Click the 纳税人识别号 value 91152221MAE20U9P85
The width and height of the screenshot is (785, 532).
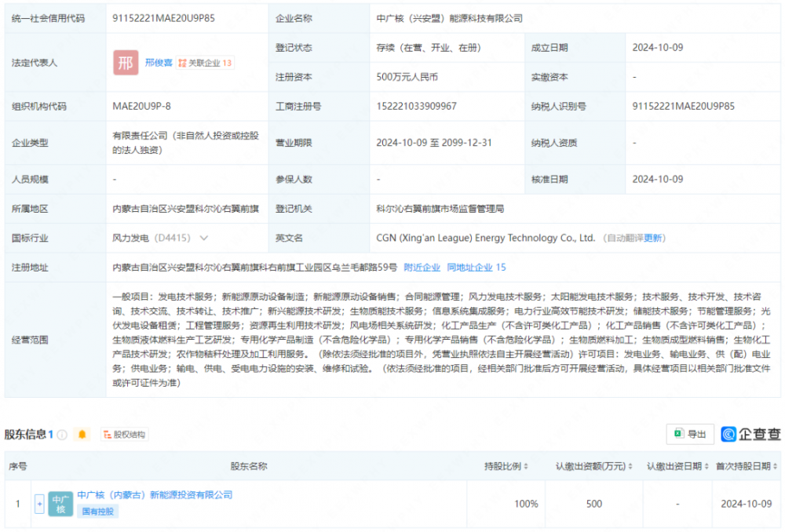(x=684, y=106)
